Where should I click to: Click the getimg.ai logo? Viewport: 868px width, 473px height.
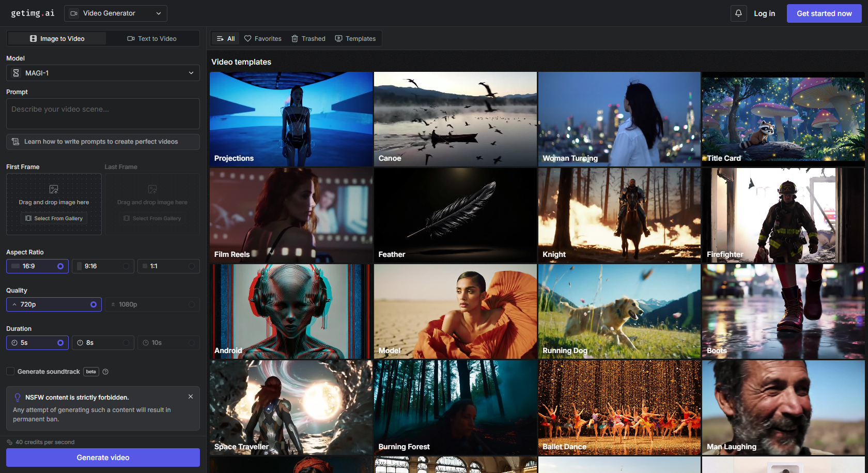[33, 13]
